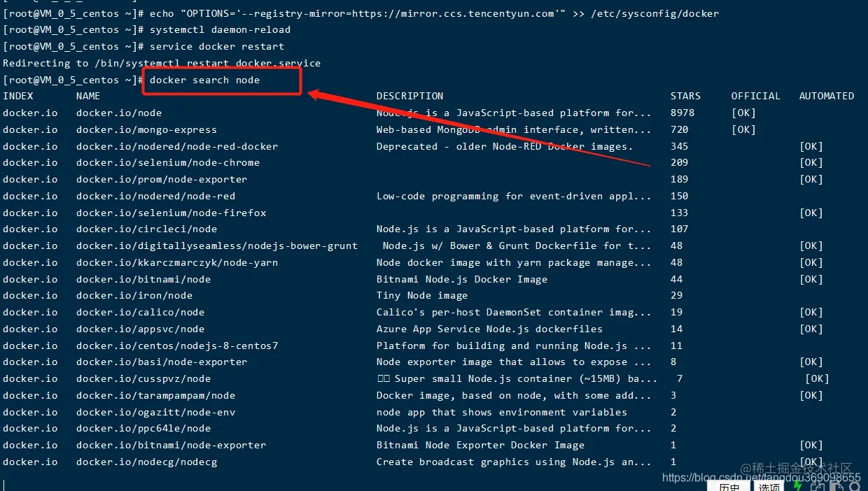Click description 'node app that shows environment variables'
868x491 pixels.
502,412
